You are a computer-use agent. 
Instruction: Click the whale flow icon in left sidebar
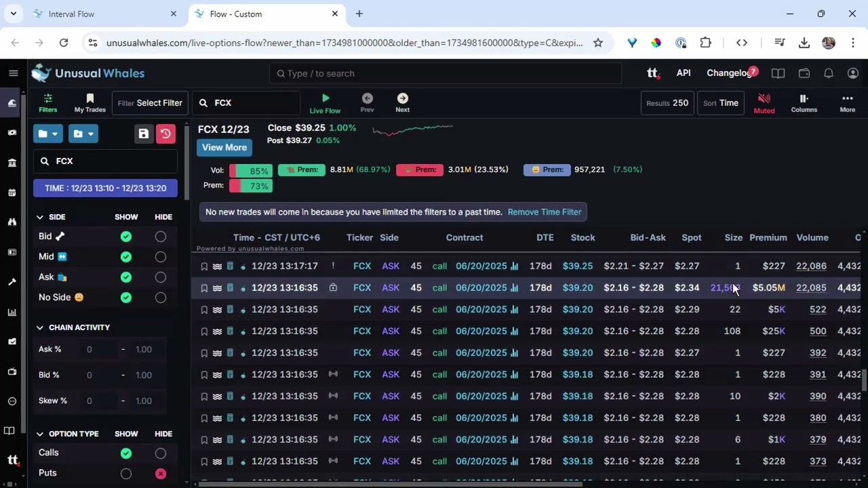(12, 103)
